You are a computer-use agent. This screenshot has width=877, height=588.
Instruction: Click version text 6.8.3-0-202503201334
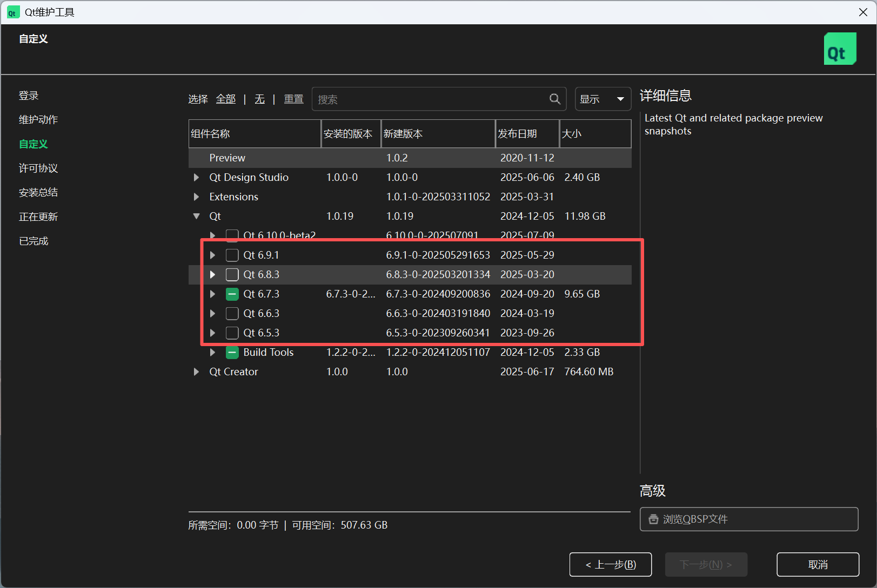(438, 274)
